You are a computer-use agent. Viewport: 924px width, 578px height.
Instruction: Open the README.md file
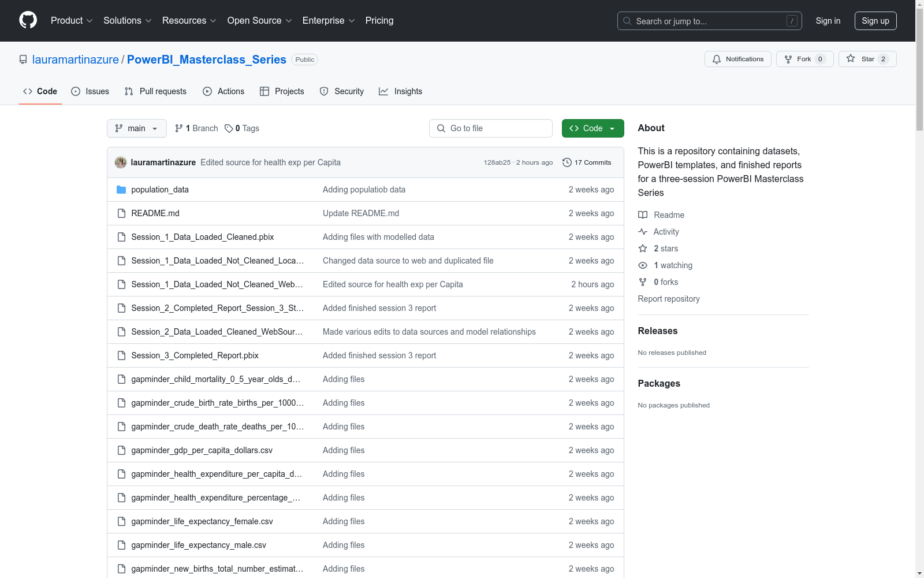coord(155,213)
